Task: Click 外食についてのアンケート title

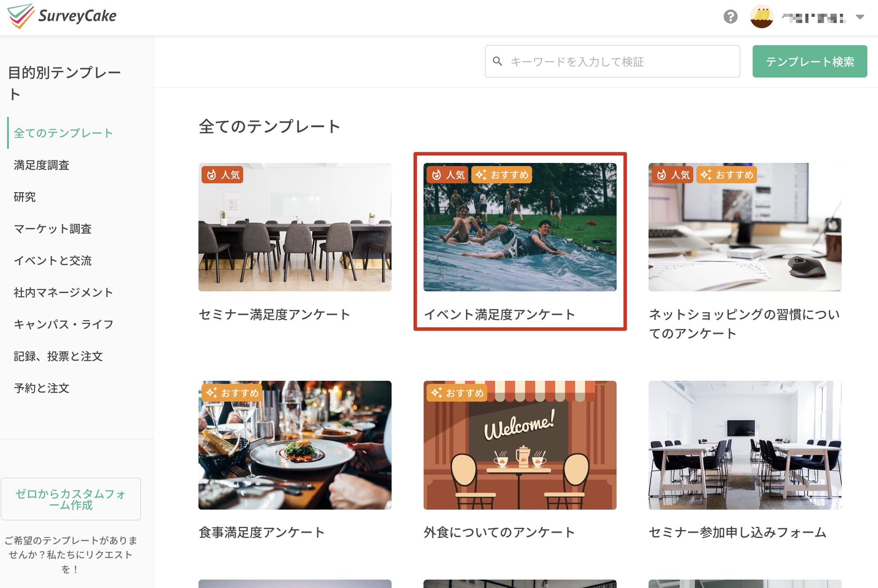Action: pyautogui.click(x=499, y=532)
